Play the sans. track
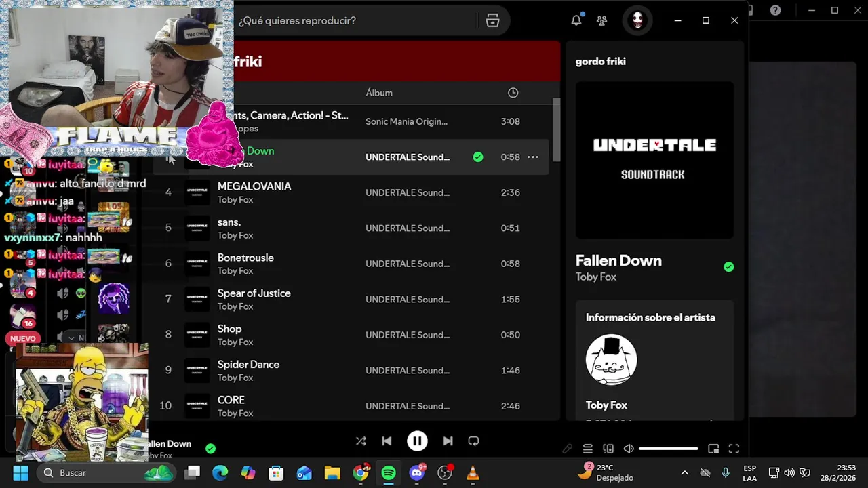868x488 pixels. [x=229, y=222]
